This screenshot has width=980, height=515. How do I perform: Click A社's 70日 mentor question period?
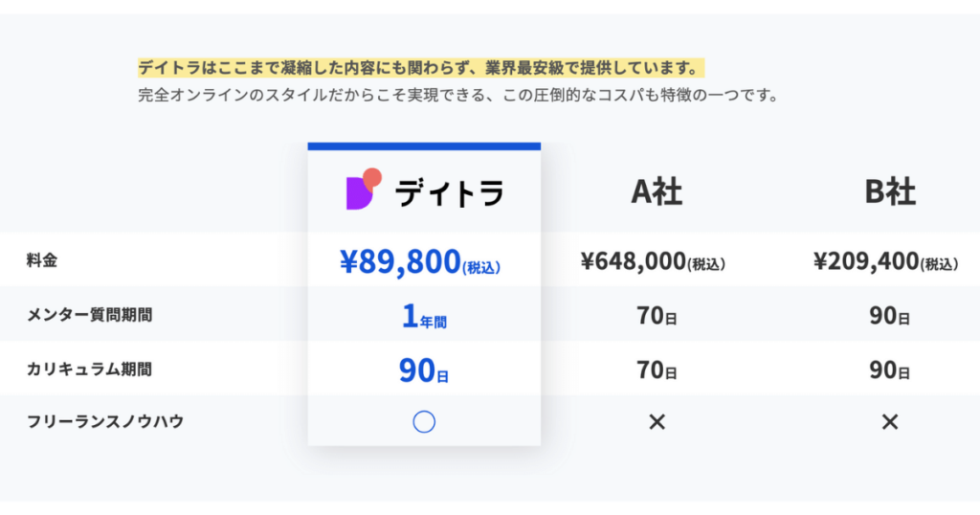(x=657, y=316)
